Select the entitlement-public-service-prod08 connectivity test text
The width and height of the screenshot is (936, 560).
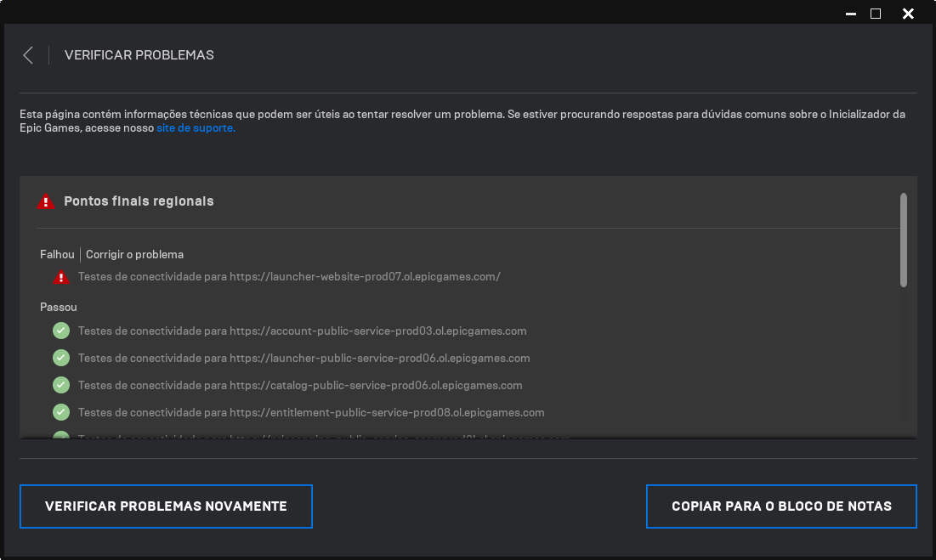tap(311, 413)
